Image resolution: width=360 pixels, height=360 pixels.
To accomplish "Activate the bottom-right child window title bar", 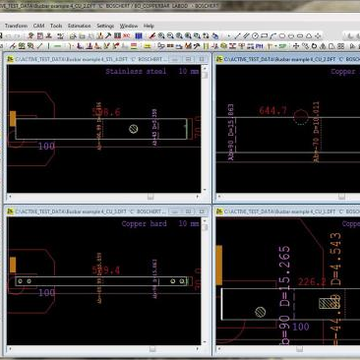I will click(288, 212).
